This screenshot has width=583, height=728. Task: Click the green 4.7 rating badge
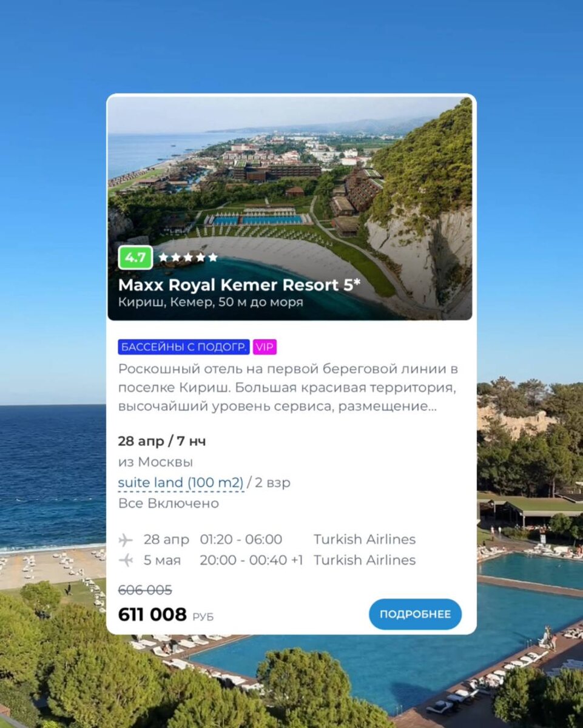point(135,257)
